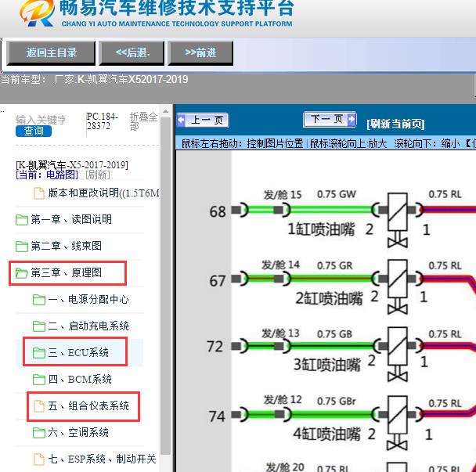Viewport: 476px width, 472px height.
Task: Click the 查询 search button
Action: pos(34,132)
